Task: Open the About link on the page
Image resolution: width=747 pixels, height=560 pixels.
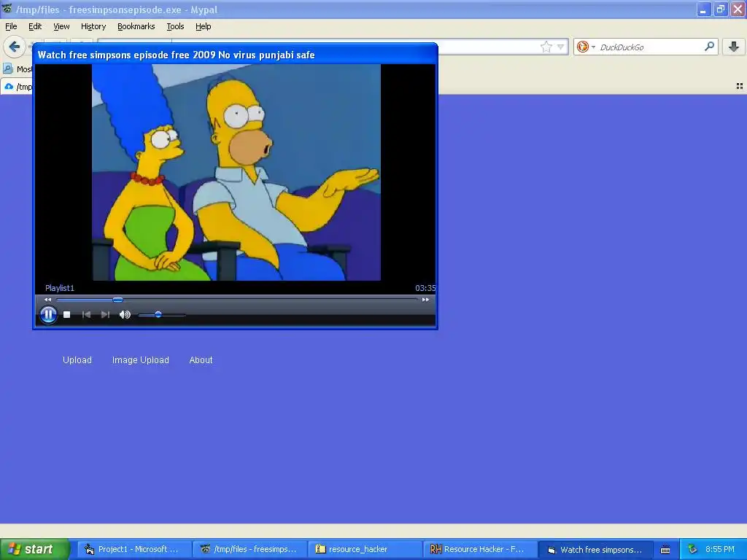Action: click(x=201, y=360)
